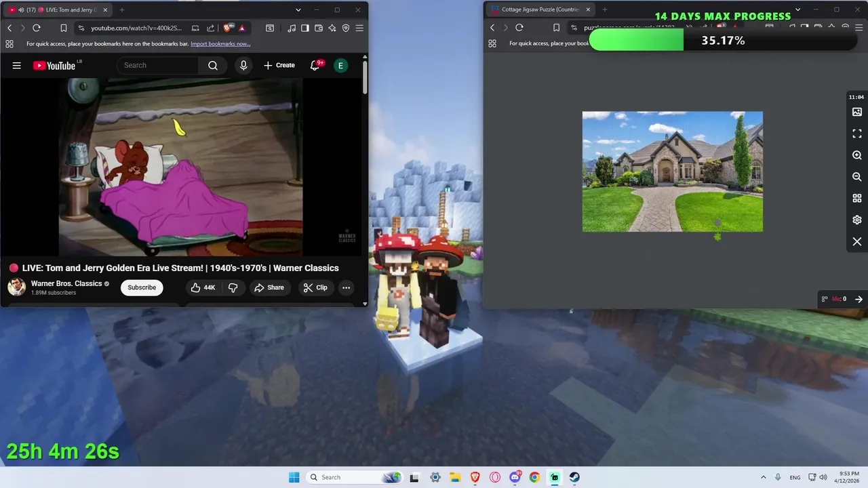Open the Windows Start menu
868x488 pixels.
pyautogui.click(x=294, y=477)
